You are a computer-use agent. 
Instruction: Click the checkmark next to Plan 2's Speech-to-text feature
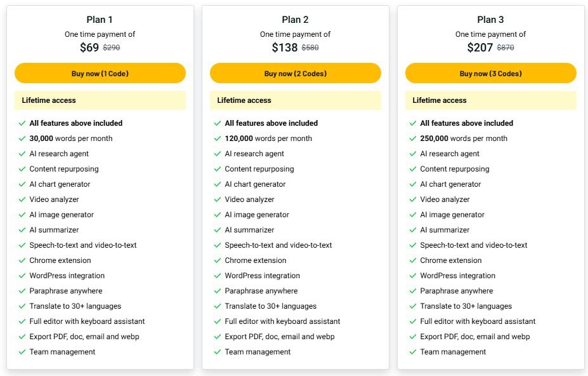point(217,245)
